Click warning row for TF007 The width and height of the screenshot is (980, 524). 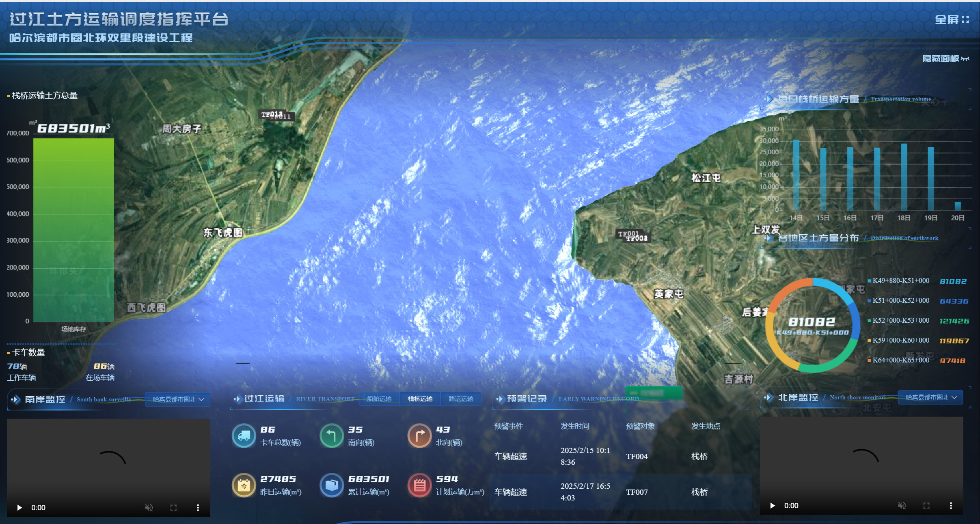pos(620,492)
